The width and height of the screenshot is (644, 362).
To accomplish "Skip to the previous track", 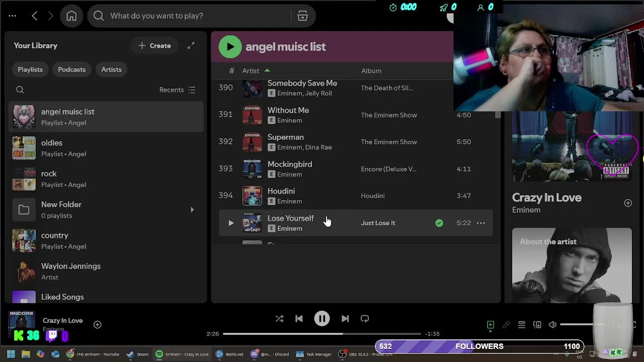I will (299, 319).
